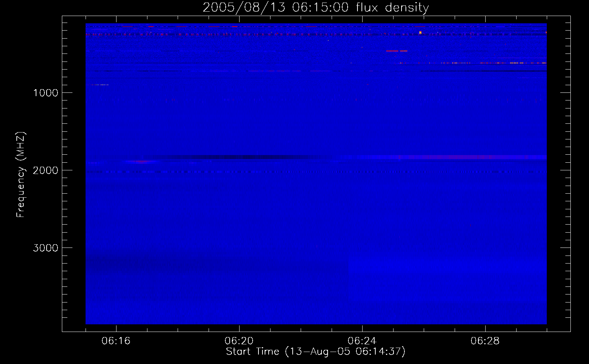Select the 'Start Time (13-Aug-05 06:14:37)' label
Image resolution: width=589 pixels, height=364 pixels.
(316, 352)
